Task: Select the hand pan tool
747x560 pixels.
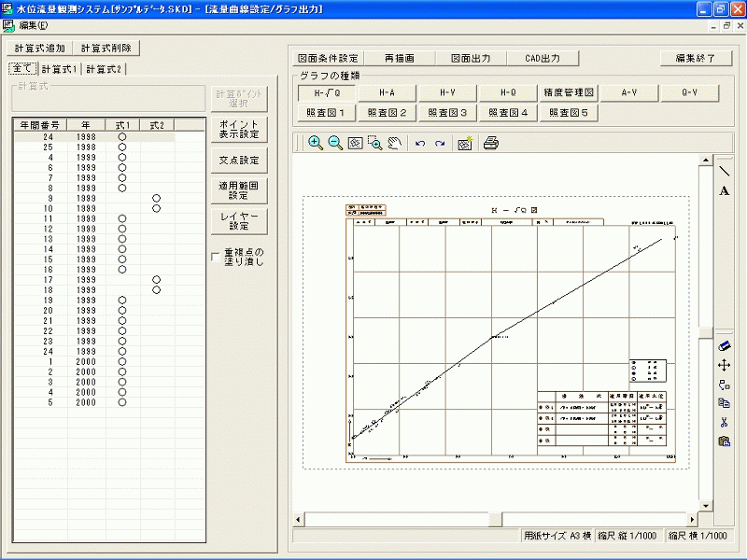Action: coord(395,143)
